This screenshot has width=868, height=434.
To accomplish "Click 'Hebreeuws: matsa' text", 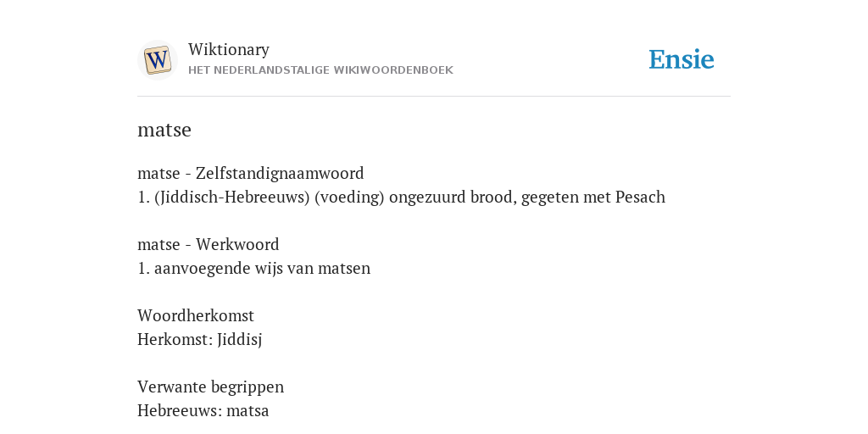I will coord(203,411).
